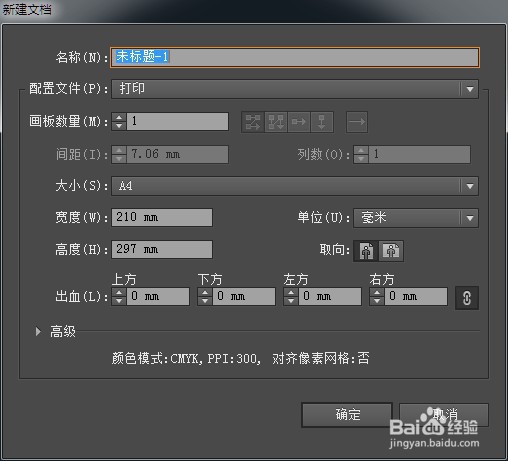Decrease 下方 bleed with down arrow
The width and height of the screenshot is (508, 461).
coord(205,301)
